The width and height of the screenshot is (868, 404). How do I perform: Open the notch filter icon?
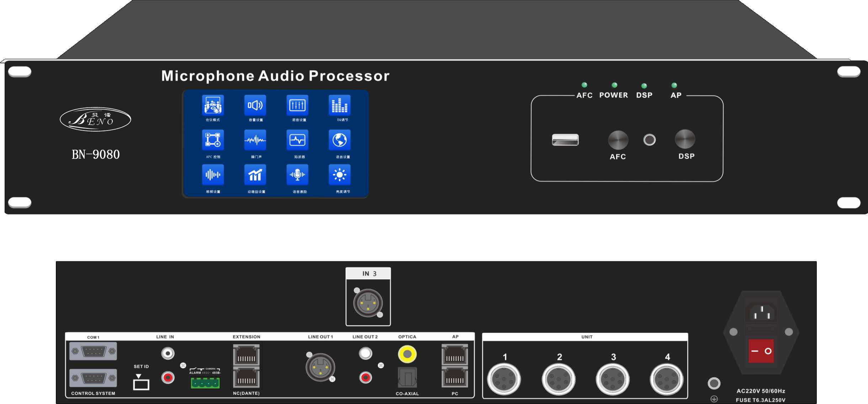point(297,140)
